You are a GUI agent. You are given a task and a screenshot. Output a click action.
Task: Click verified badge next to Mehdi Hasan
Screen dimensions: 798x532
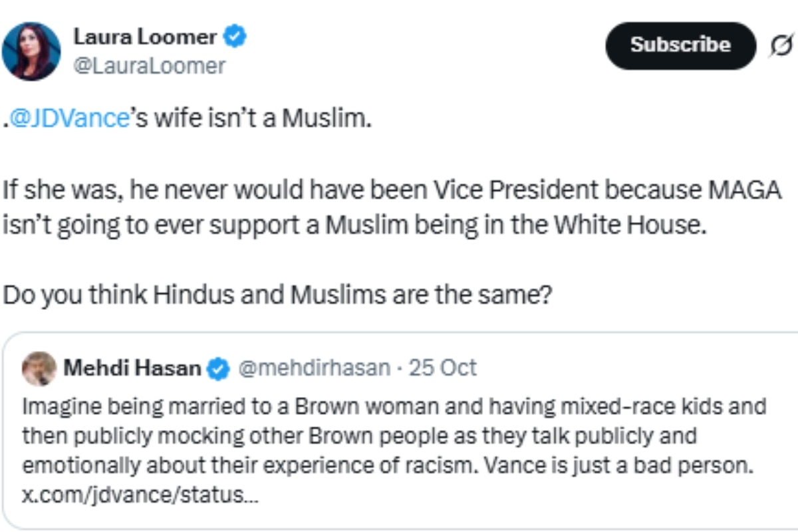coord(219,368)
